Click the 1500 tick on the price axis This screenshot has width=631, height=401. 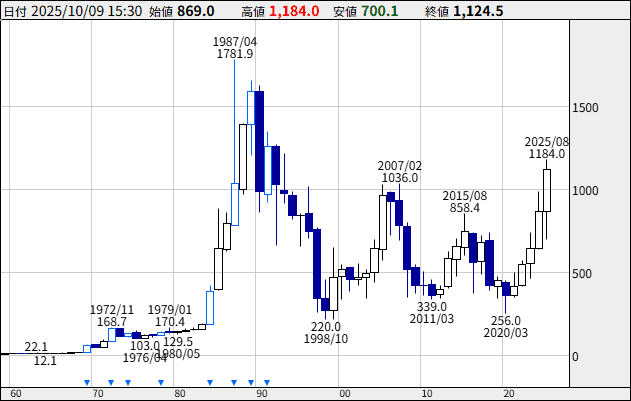[587, 108]
